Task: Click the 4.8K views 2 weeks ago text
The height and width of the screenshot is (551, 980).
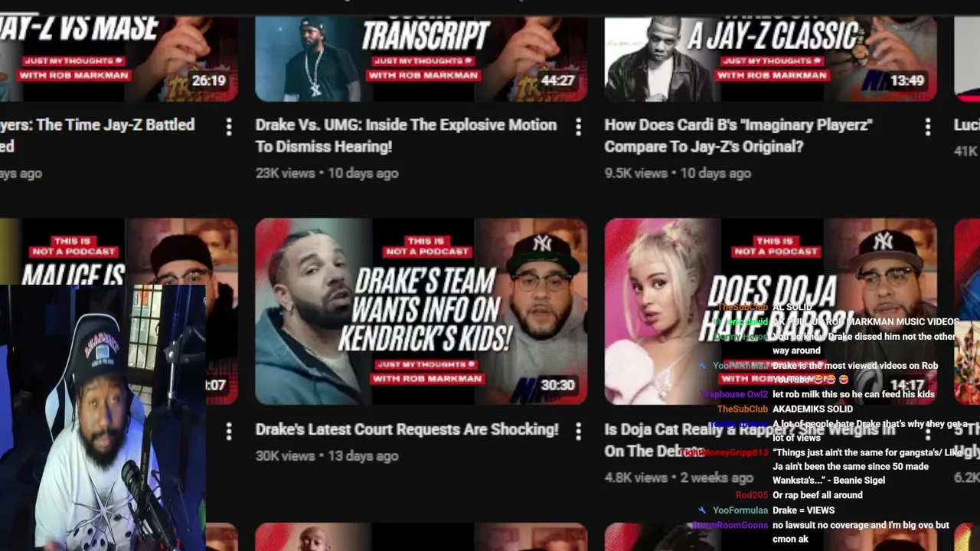Action: click(x=679, y=477)
